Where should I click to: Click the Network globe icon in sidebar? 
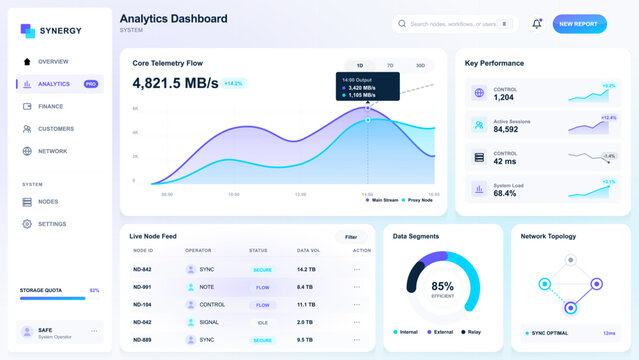(x=27, y=151)
